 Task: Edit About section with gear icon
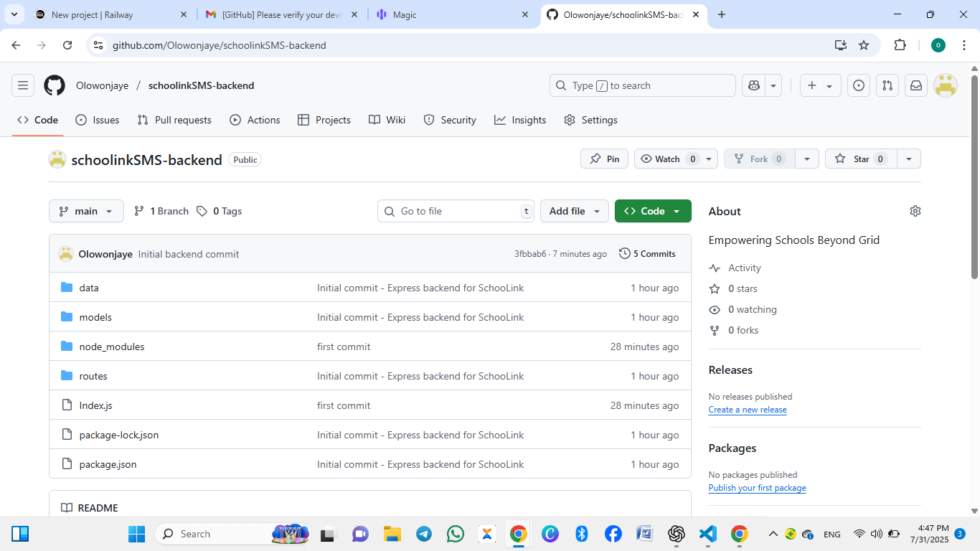(915, 211)
